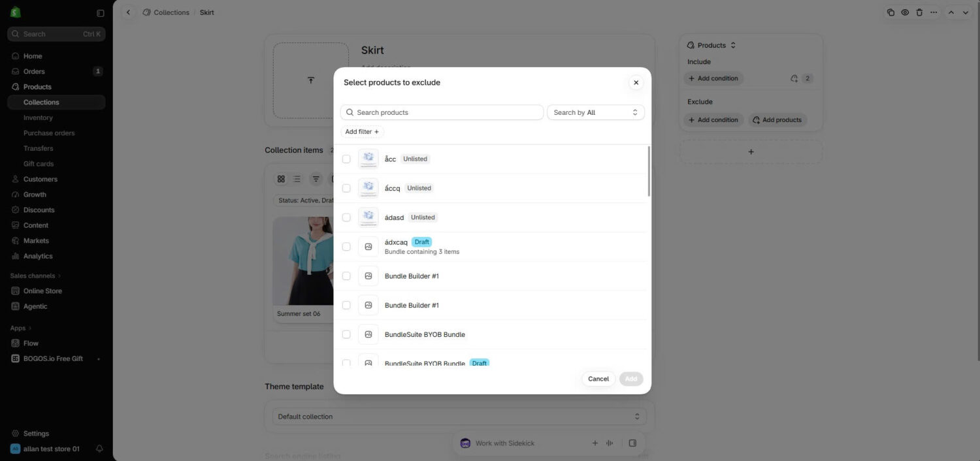Image resolution: width=980 pixels, height=461 pixels.
Task: Click the grid view icon in Collection items
Action: (x=281, y=179)
